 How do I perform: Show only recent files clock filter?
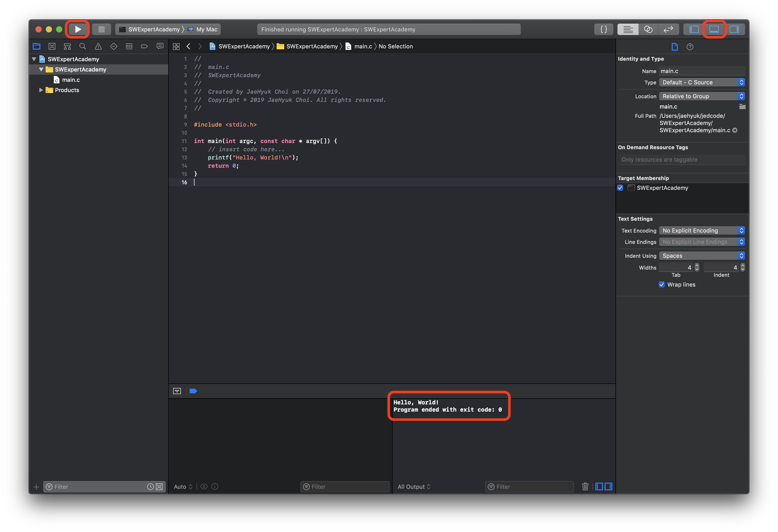[x=150, y=487]
